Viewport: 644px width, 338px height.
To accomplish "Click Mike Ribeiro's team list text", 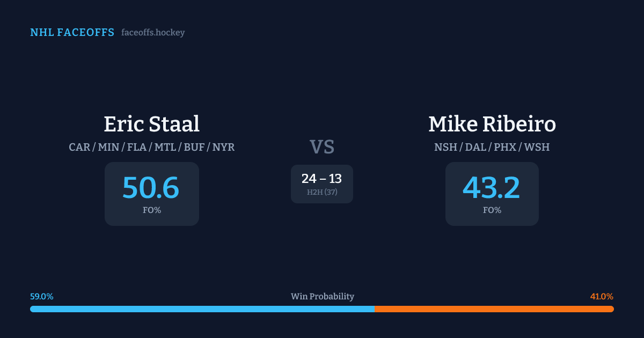I will tap(492, 147).
